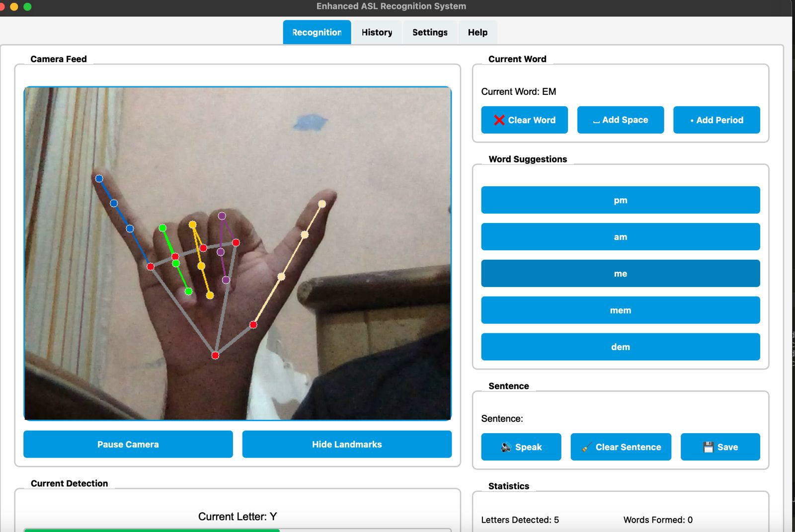Click the bullet icon on Add Period

coord(692,121)
